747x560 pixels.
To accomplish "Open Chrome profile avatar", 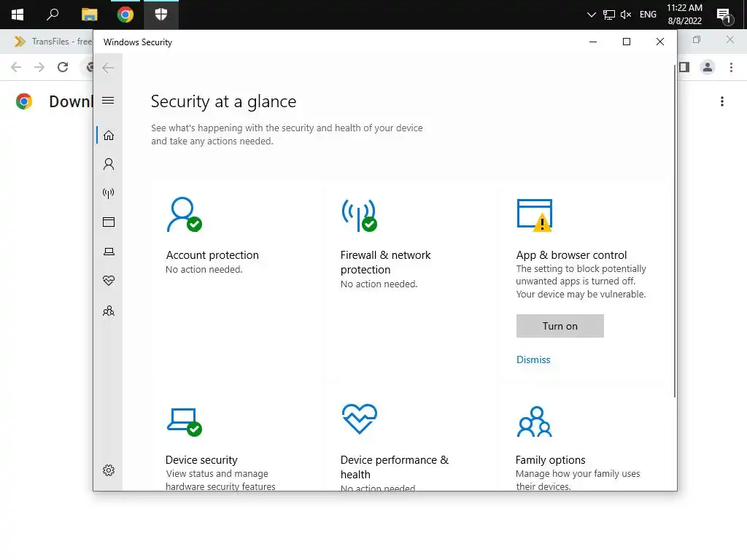I will click(708, 67).
